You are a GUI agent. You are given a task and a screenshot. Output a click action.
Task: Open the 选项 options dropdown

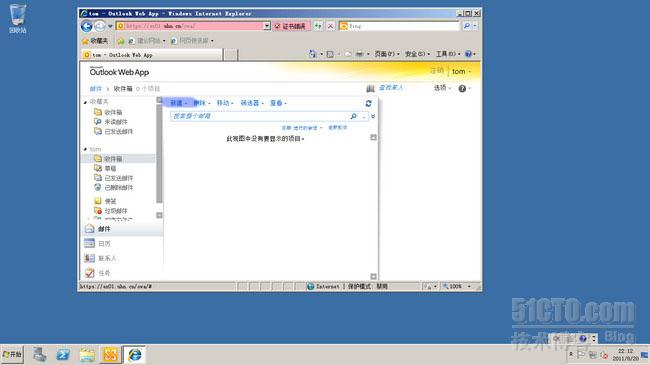coord(442,88)
